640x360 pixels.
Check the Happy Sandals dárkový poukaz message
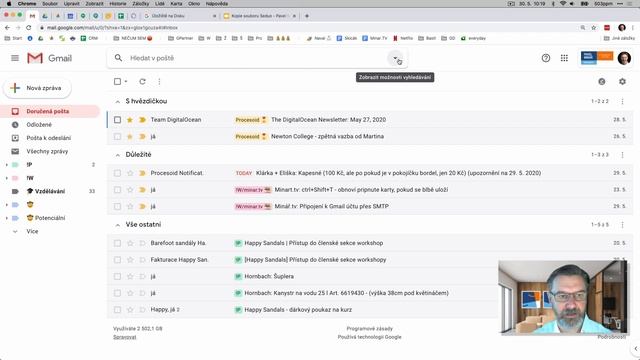118,310
